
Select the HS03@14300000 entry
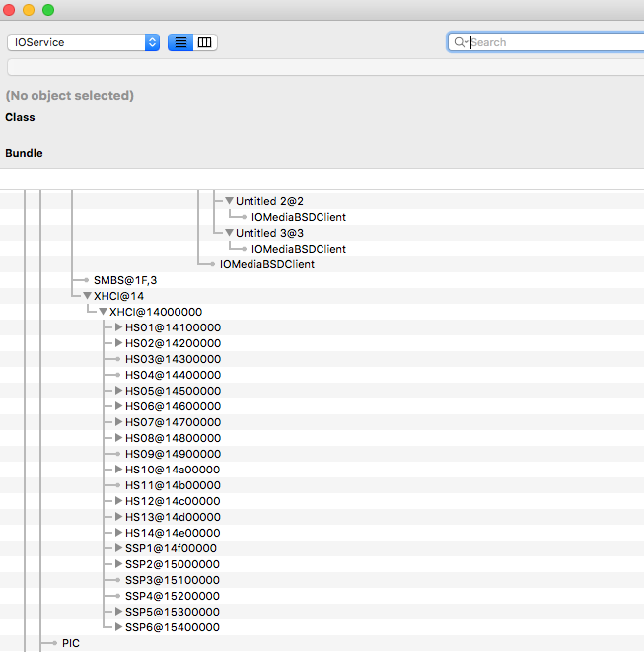[x=173, y=359]
